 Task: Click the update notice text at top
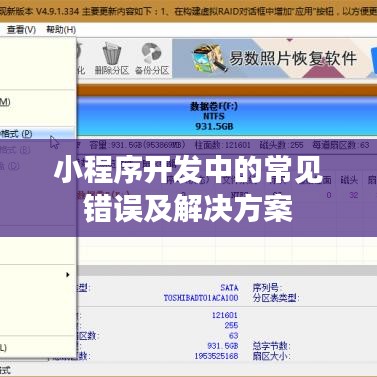(187, 11)
